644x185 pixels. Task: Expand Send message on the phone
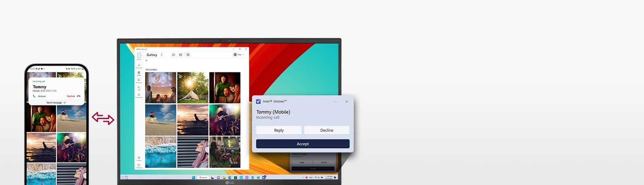coord(56,103)
